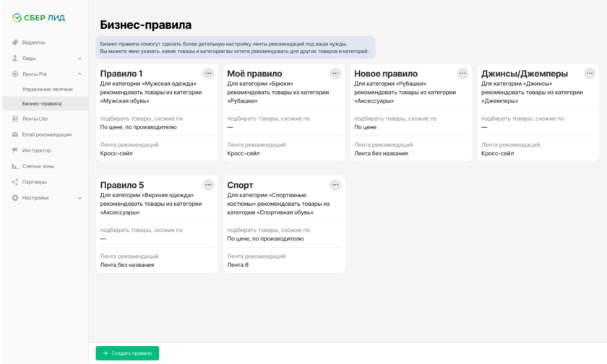Open options menu for Новое правило card
607x364 pixels.
462,73
